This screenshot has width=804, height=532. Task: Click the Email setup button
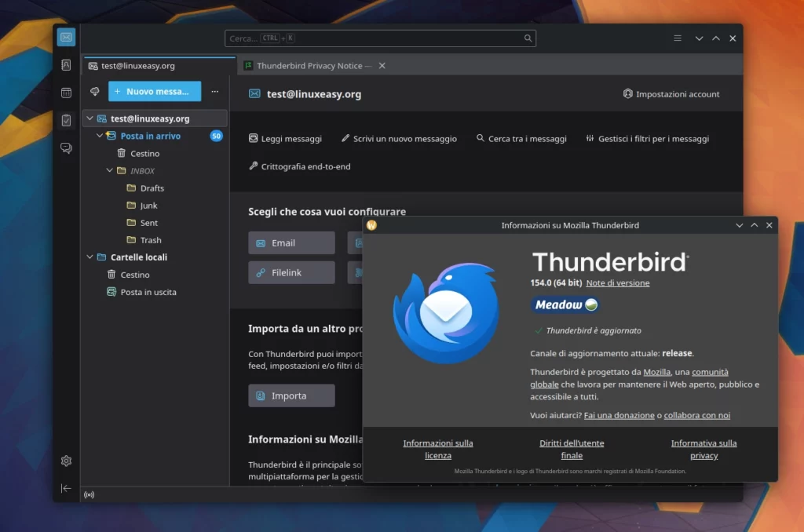point(291,243)
